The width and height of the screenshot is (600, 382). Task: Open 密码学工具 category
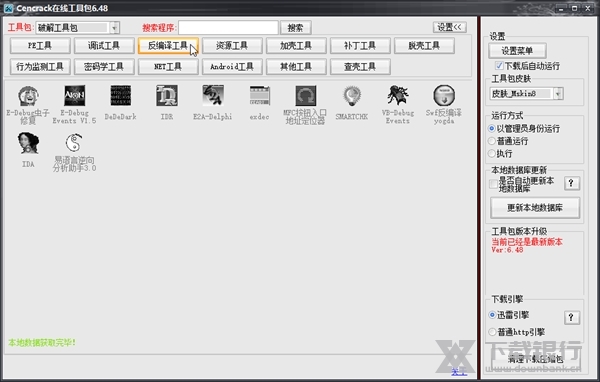(x=104, y=67)
